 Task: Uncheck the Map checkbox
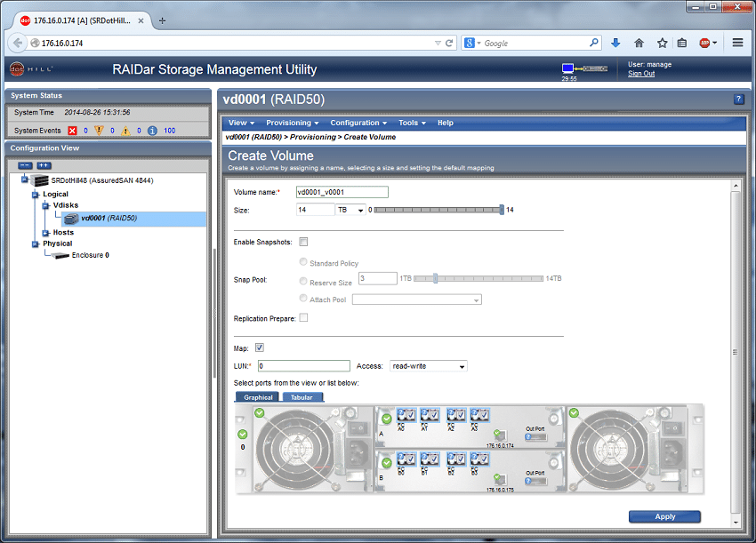coord(260,347)
